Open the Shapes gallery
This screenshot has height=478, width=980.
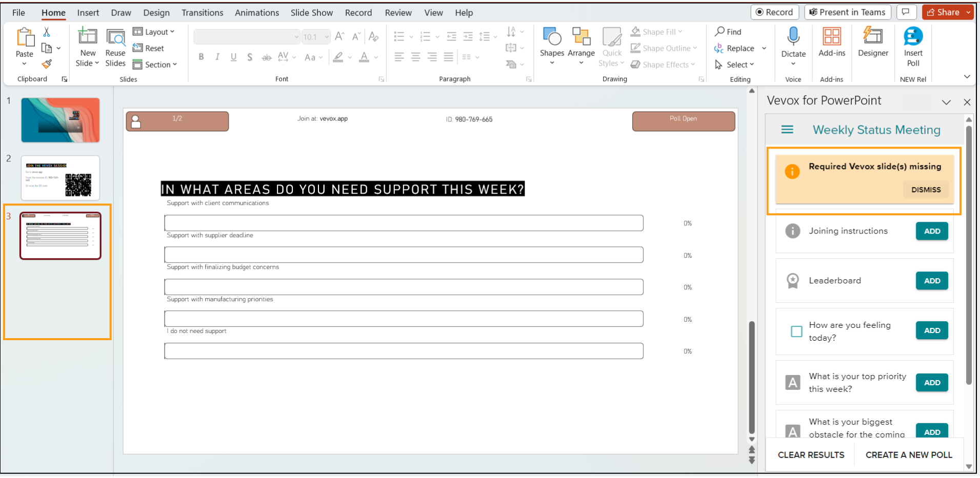552,45
